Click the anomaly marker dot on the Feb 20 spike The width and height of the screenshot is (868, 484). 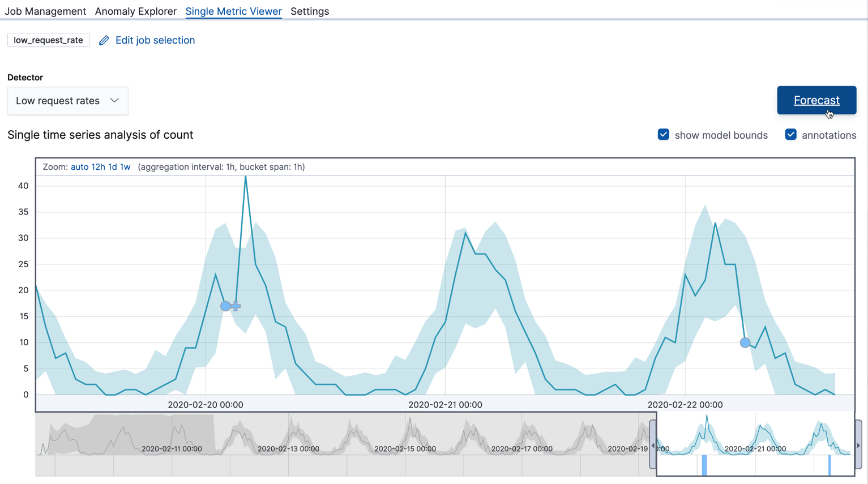click(x=225, y=306)
